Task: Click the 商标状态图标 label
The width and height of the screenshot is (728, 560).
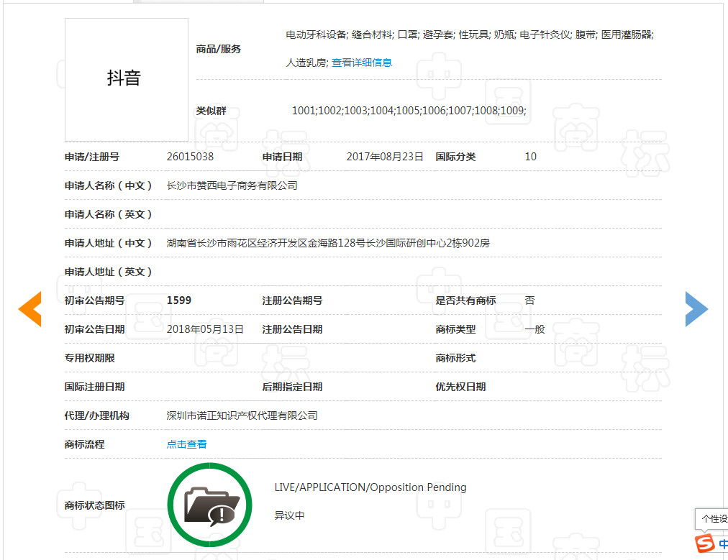Action: pyautogui.click(x=95, y=505)
